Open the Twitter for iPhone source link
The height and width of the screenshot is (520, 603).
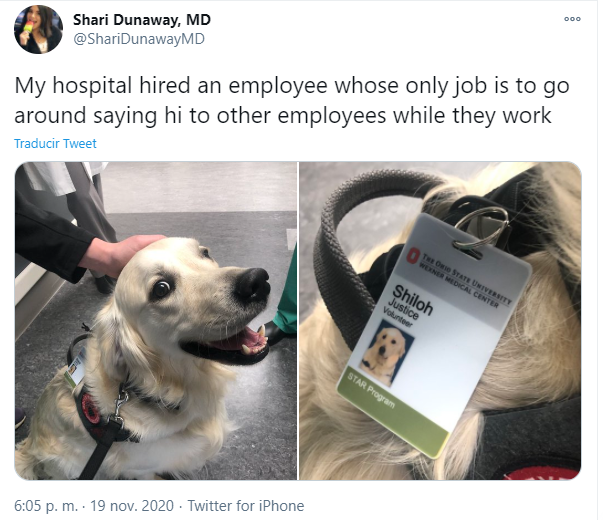(246, 505)
